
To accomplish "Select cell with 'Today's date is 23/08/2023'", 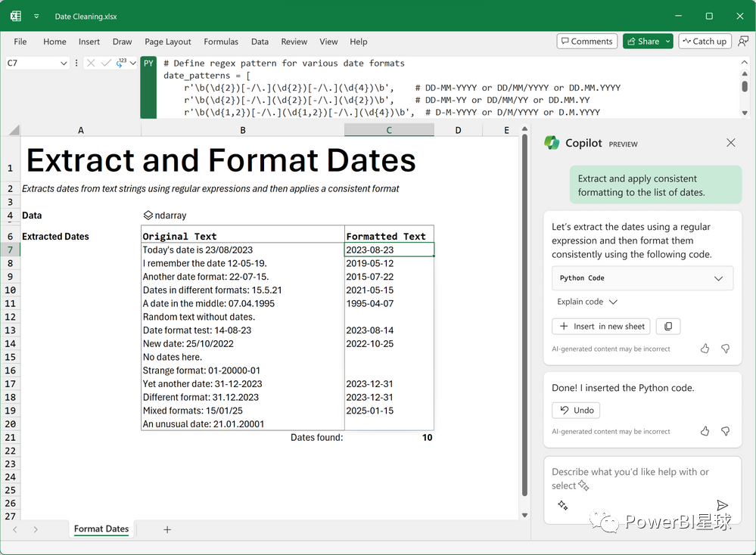I will (242, 250).
